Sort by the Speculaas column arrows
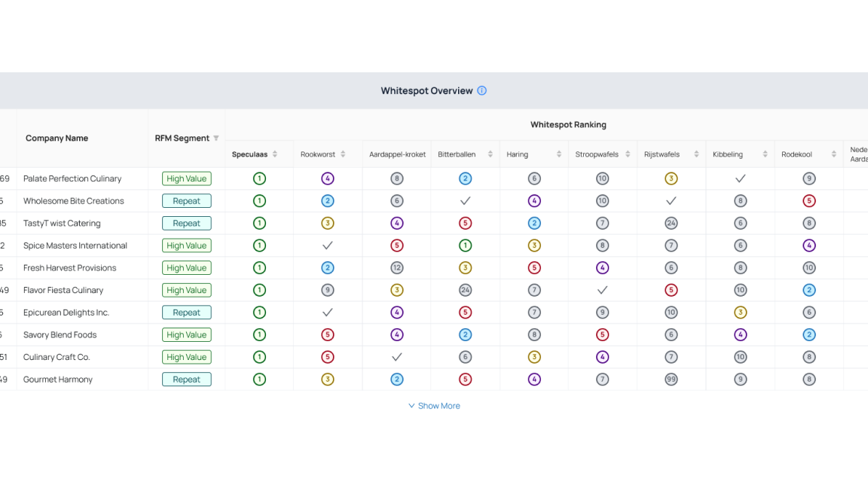This screenshot has width=868, height=488. [x=274, y=154]
